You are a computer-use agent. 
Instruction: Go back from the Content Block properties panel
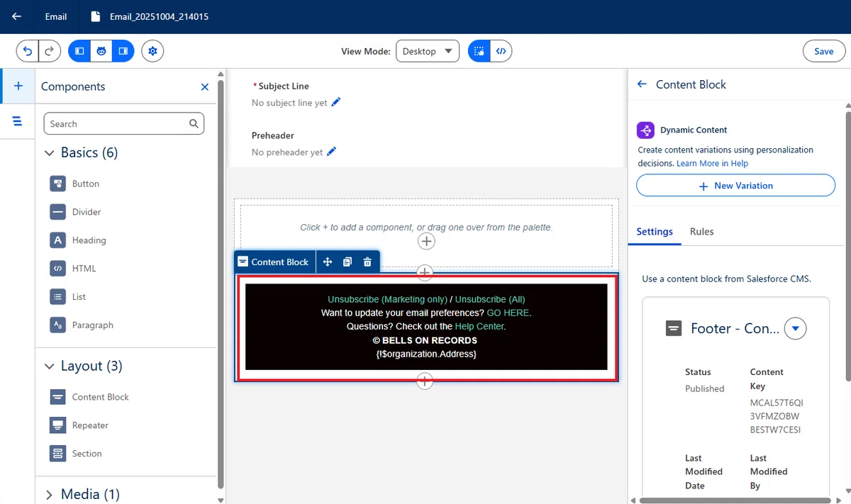[x=642, y=84]
